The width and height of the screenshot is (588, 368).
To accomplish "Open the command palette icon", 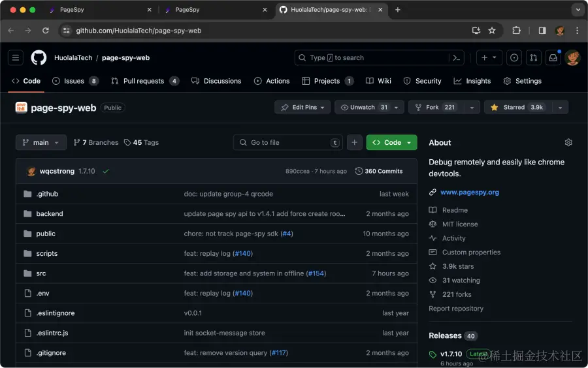I will click(x=457, y=57).
